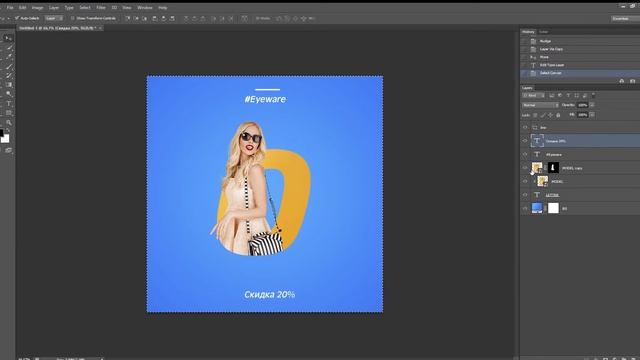Select the Magic Wand tool

[9, 47]
